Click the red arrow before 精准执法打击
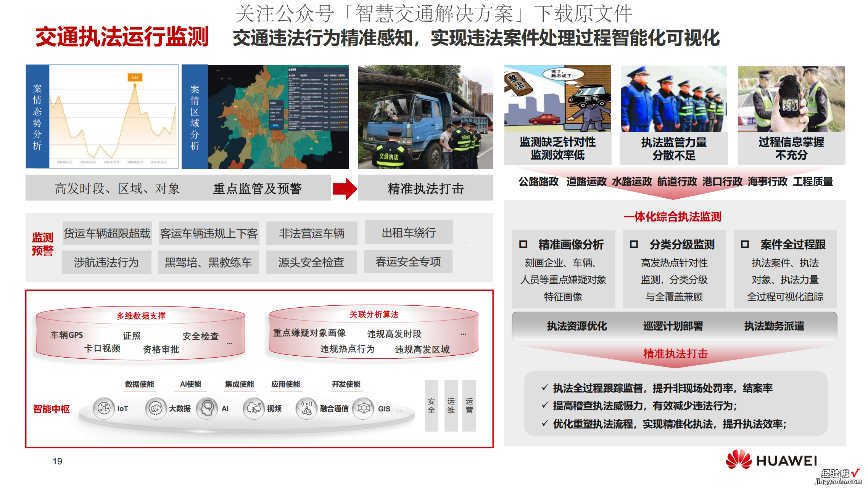The image size is (868, 488). pos(345,188)
